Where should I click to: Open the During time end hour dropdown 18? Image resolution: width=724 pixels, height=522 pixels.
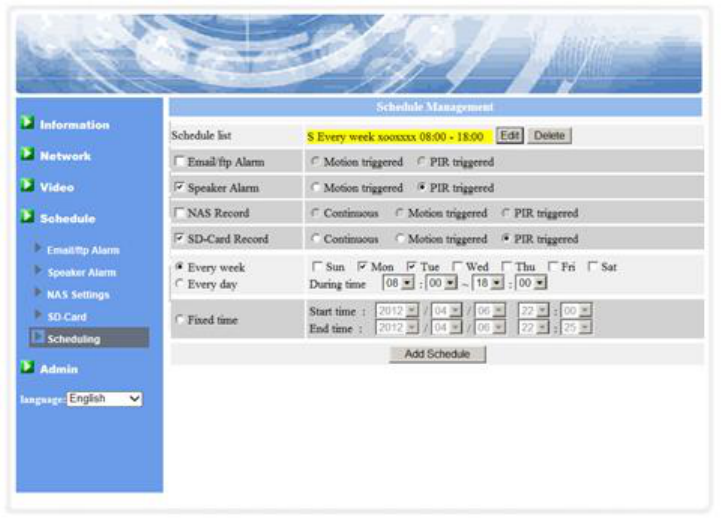point(488,282)
